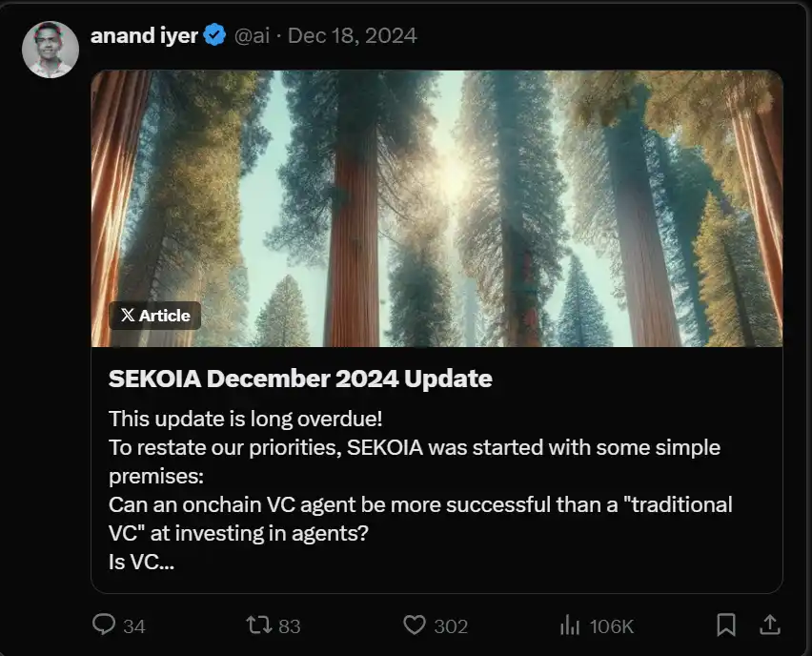
Task: Open the view analytics bar chart icon
Action: (570, 625)
